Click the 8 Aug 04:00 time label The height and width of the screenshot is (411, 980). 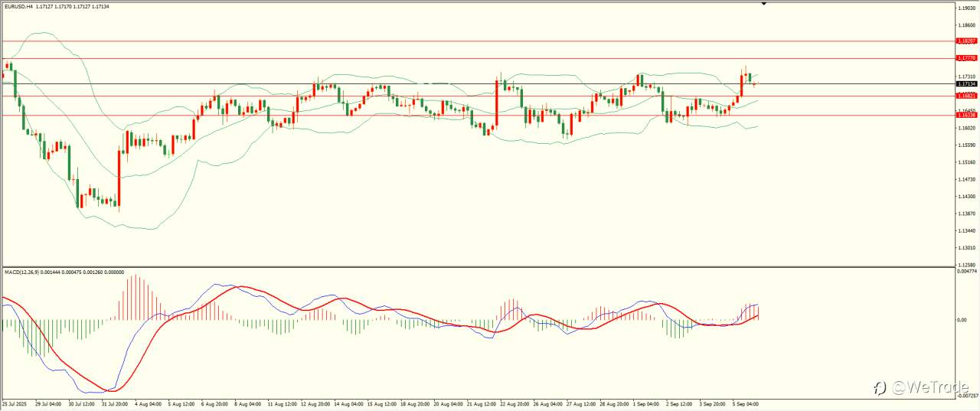248,403
